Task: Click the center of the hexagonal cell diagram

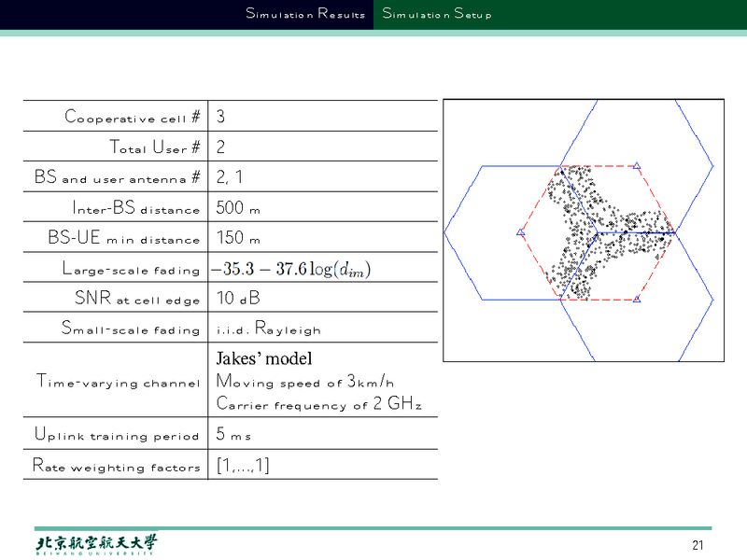Action: click(583, 231)
